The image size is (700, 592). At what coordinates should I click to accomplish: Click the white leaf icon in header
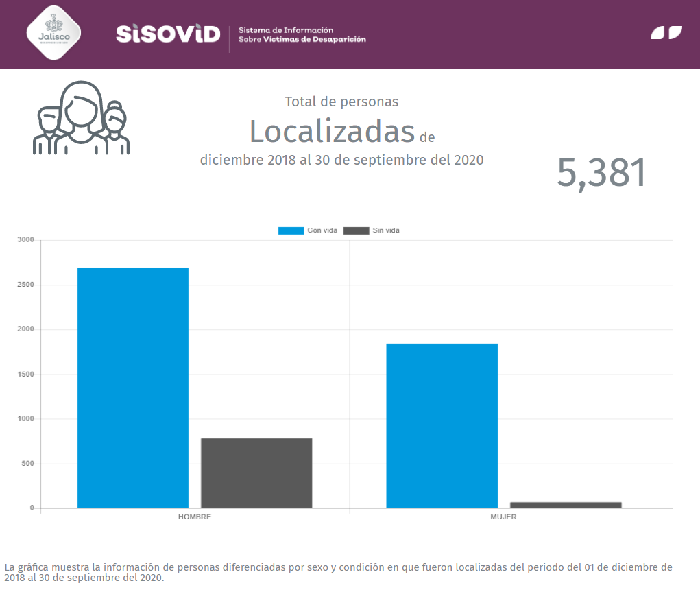point(666,33)
